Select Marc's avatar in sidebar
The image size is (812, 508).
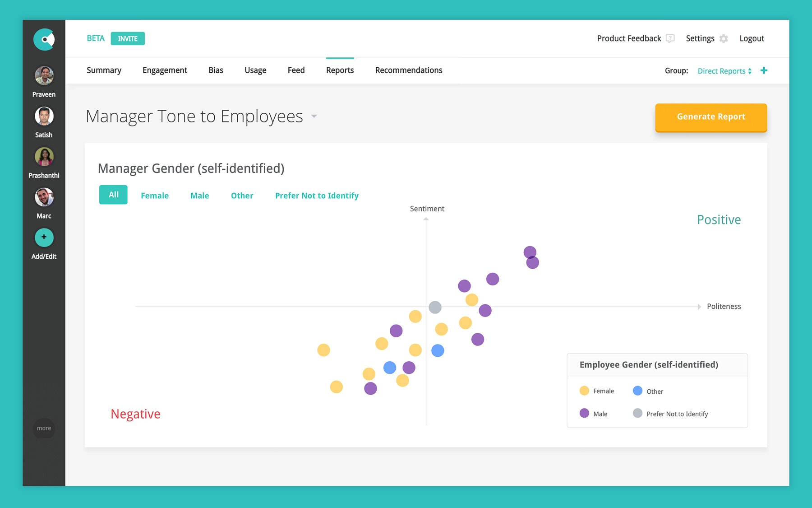[x=44, y=197]
